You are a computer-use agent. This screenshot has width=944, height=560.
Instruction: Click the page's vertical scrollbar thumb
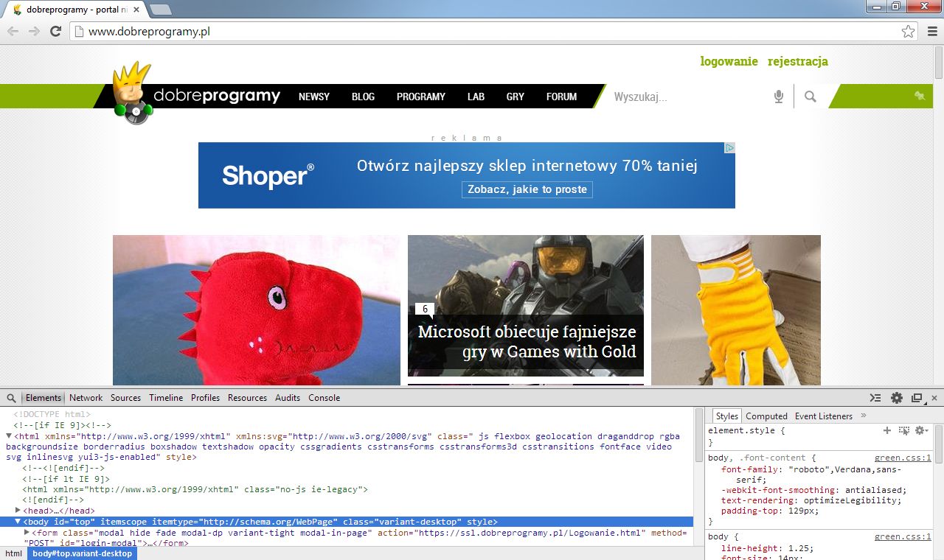(x=939, y=62)
